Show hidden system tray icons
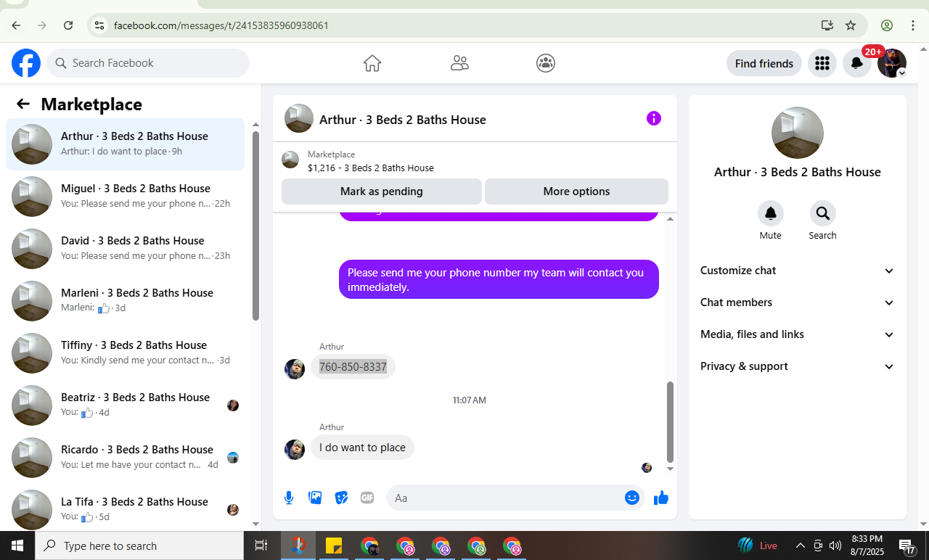The width and height of the screenshot is (929, 560). pos(801,545)
